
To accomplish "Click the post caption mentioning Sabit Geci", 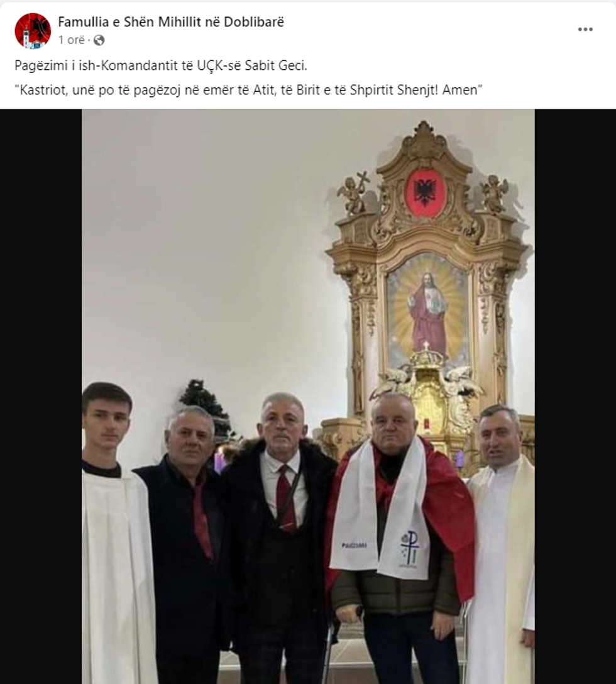I will [x=161, y=65].
